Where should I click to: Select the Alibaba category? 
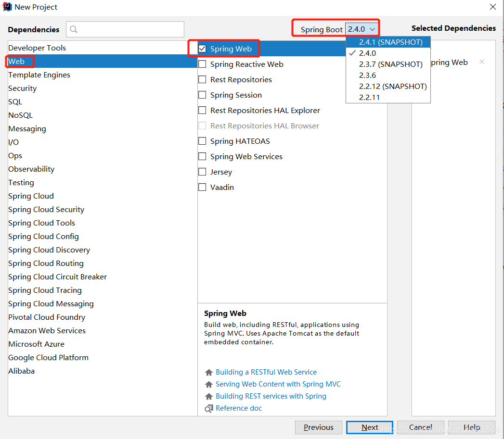[103, 371]
